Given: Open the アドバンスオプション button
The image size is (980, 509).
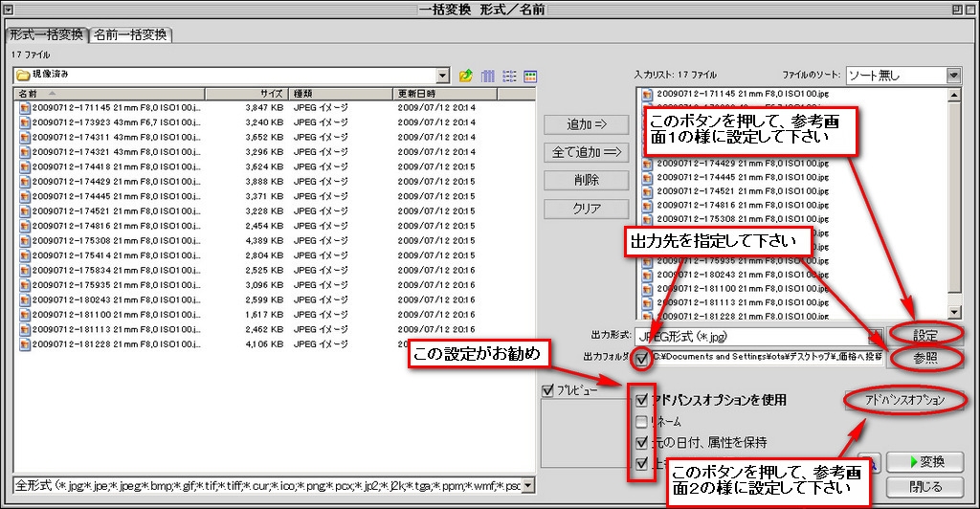Looking at the screenshot, I should 905,400.
